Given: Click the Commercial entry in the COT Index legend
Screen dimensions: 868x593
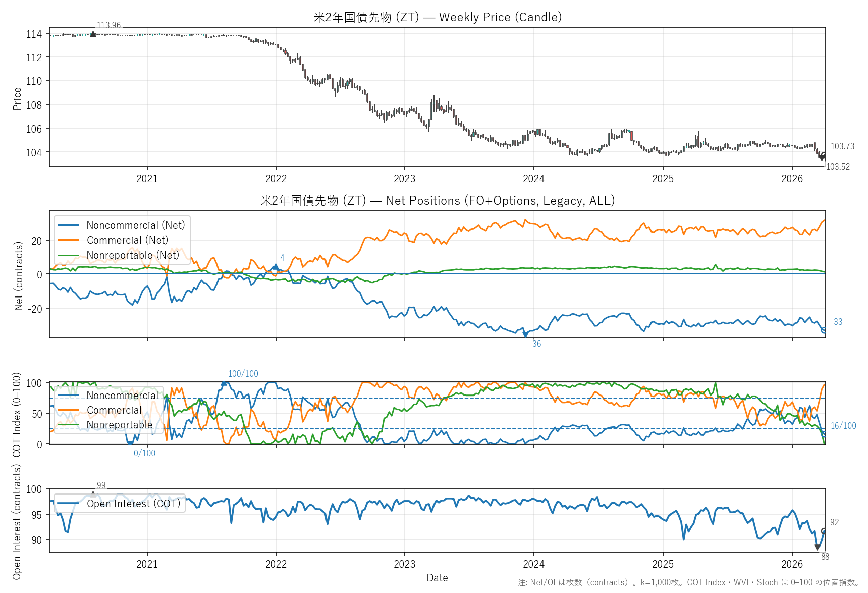Looking at the screenshot, I should 114,410.
